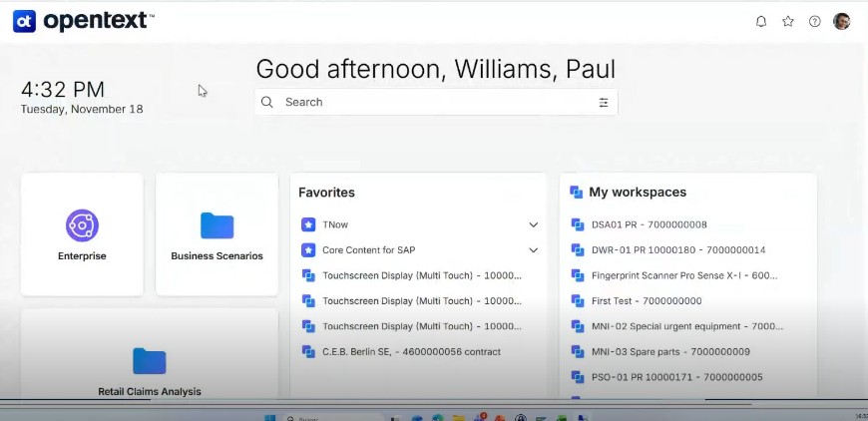Open the favorites star icon in header
The width and height of the screenshot is (868, 421).
[x=788, y=22]
